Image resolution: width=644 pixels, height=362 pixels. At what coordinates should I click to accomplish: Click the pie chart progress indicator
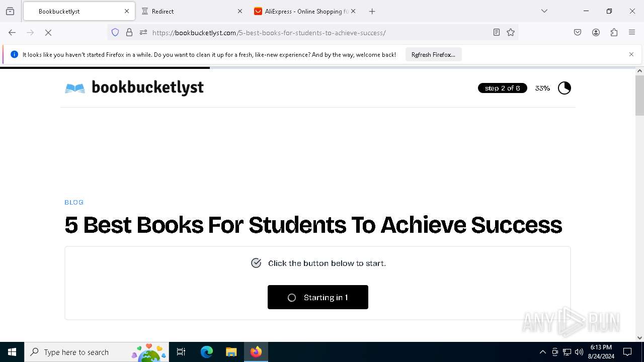565,88
